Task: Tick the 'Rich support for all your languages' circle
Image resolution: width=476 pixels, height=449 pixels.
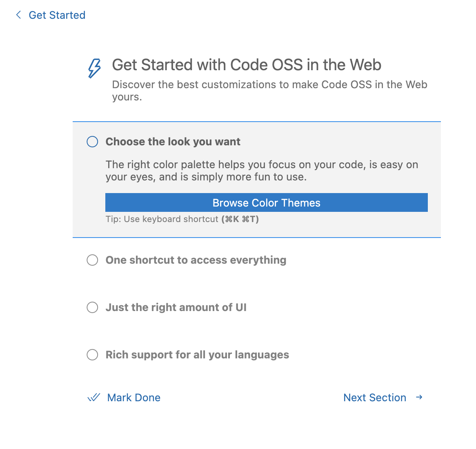Action: pos(92,355)
